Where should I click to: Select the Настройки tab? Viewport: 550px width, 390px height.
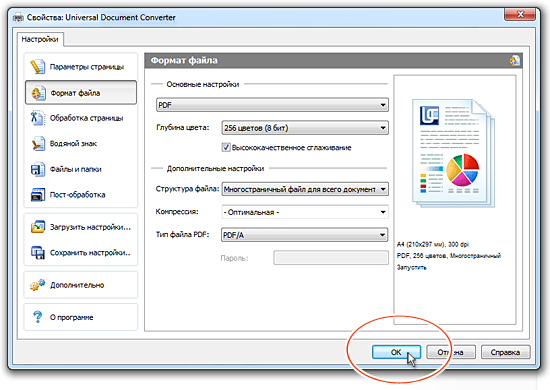40,39
